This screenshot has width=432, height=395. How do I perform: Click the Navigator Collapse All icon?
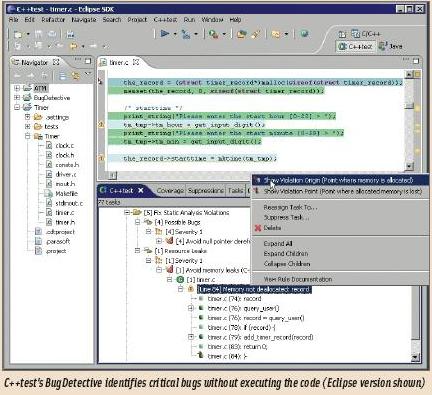(62, 76)
